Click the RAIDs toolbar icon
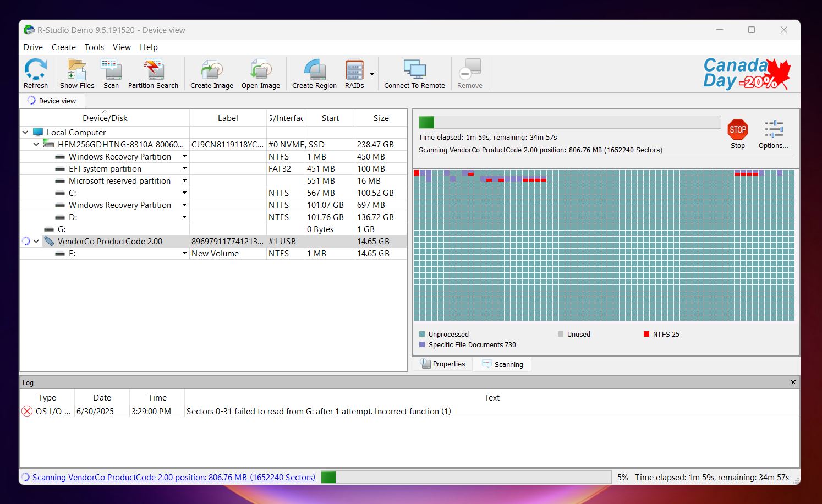The height and width of the screenshot is (504, 822). coord(354,70)
